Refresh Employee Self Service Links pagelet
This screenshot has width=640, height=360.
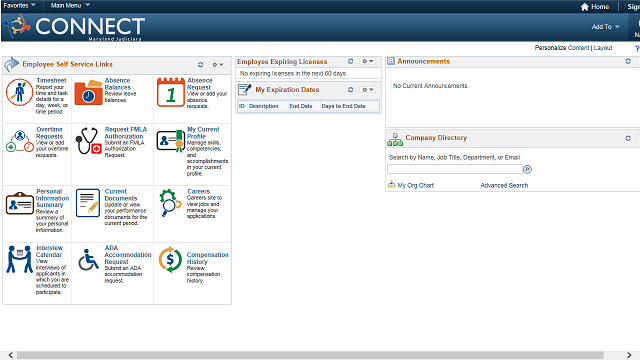[x=200, y=64]
